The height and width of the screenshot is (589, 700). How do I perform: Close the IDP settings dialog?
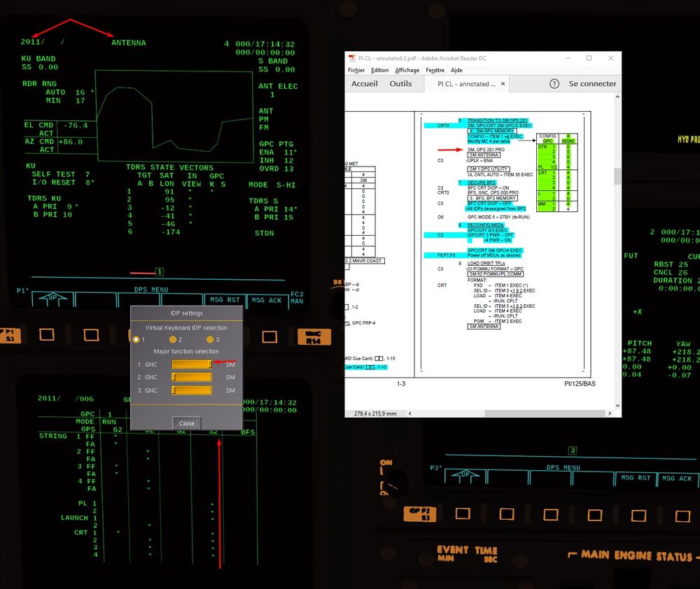coord(187,423)
